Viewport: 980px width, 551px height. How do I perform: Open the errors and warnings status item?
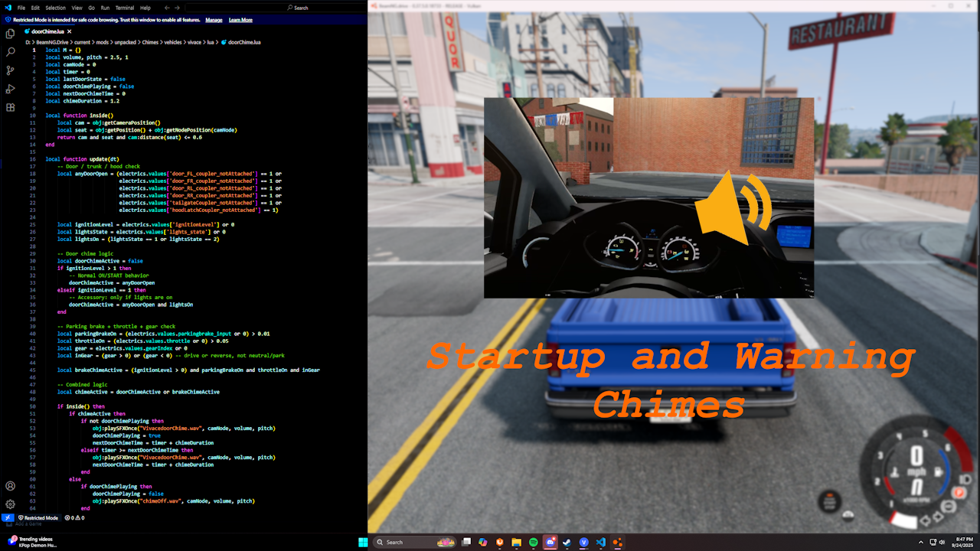pos(74,518)
